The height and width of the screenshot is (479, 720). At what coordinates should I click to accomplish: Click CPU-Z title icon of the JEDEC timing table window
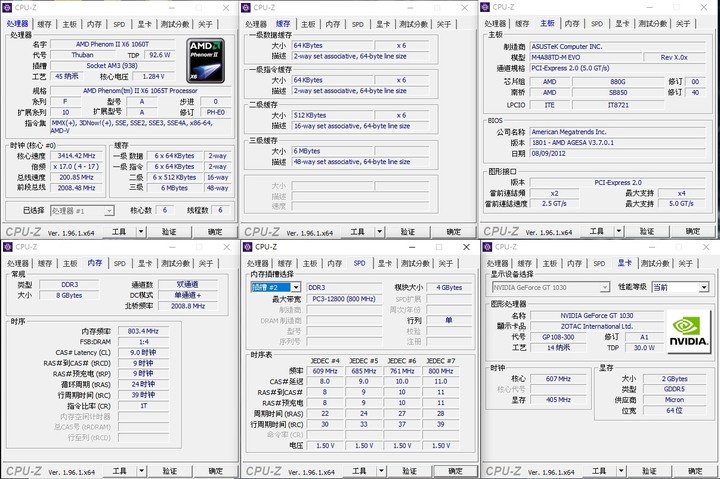point(248,247)
